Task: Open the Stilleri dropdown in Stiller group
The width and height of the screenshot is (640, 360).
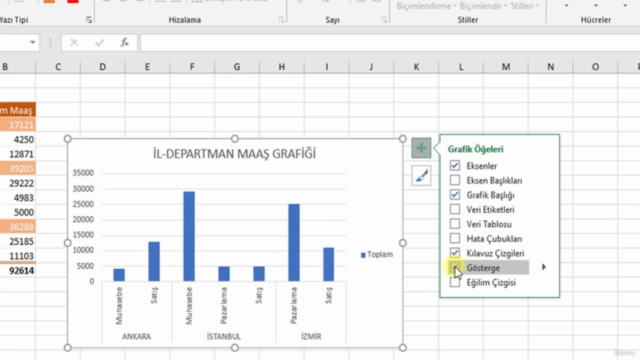Action: 525,6
